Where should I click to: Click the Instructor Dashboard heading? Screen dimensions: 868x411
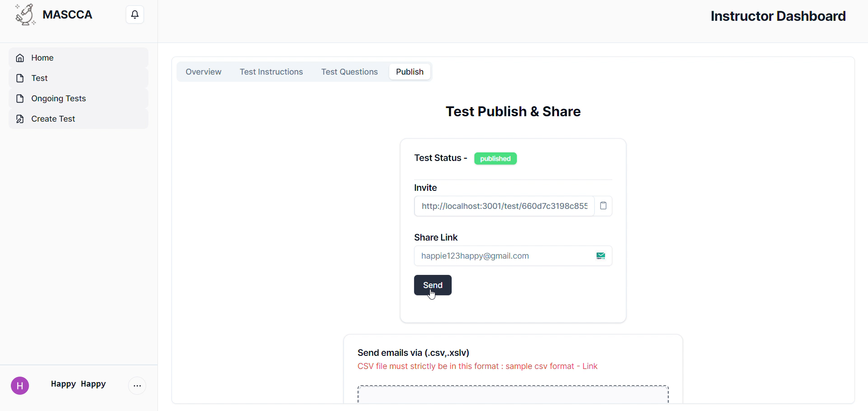778,16
